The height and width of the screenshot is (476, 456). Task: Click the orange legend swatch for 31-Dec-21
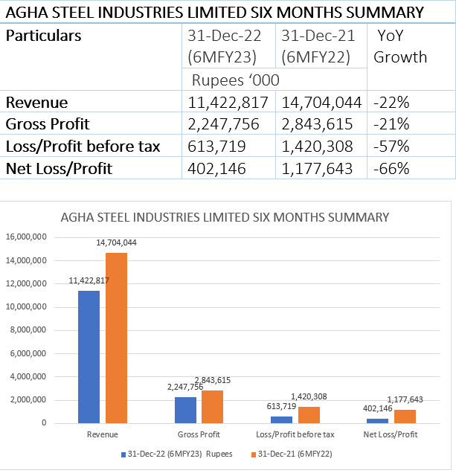(x=254, y=454)
